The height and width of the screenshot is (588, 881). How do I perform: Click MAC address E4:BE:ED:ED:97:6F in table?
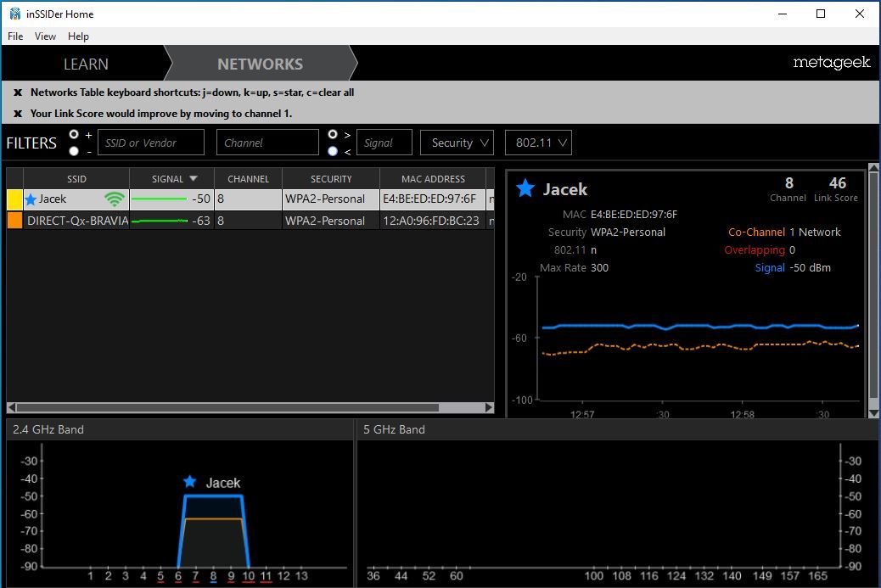(x=429, y=199)
